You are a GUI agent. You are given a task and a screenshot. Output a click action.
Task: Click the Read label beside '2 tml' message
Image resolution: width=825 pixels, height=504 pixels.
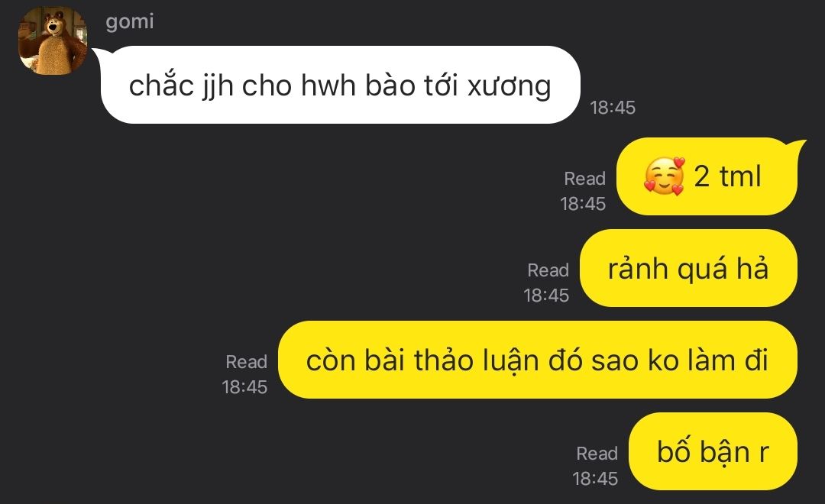[584, 179]
